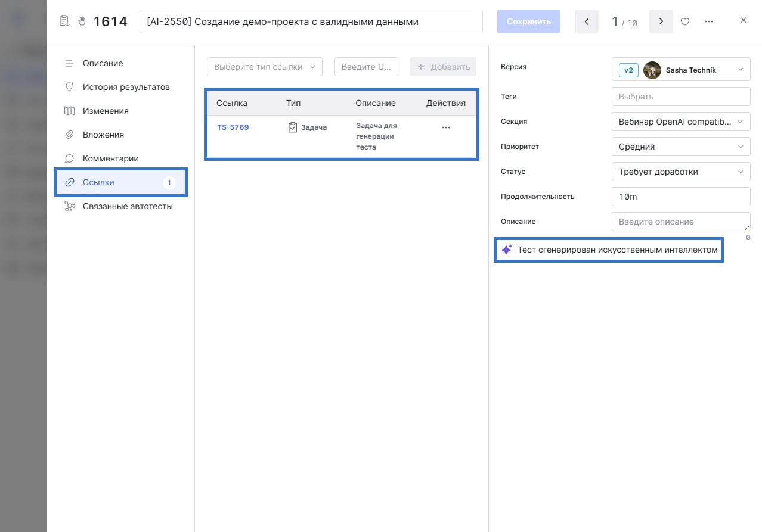Open the История результатов tab
This screenshot has width=762, height=532.
(126, 87)
